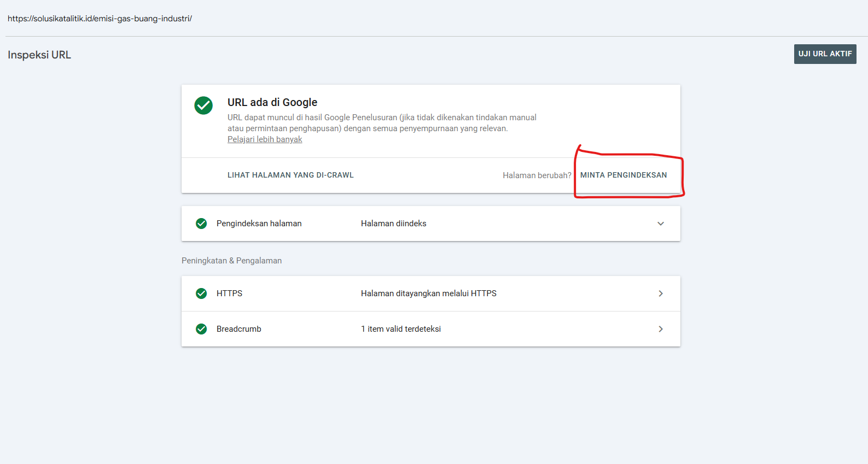
Task: Open the Pelajari lebih banyak link
Action: (x=265, y=139)
